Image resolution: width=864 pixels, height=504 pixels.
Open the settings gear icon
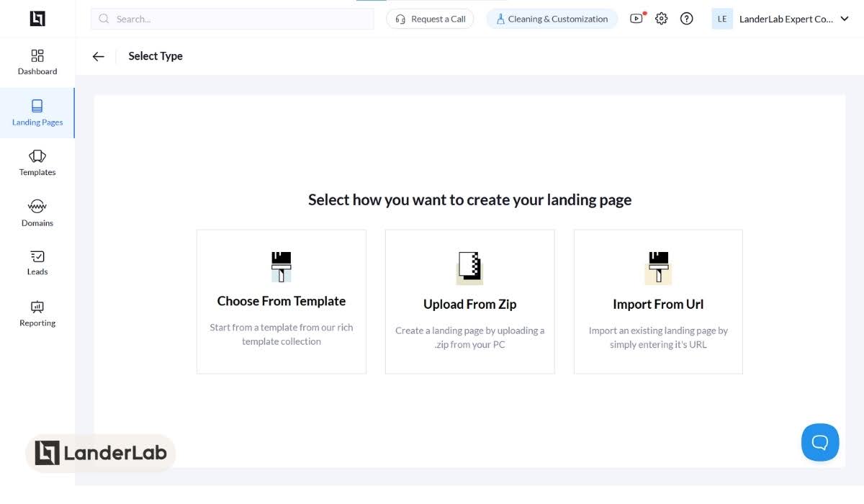click(662, 19)
